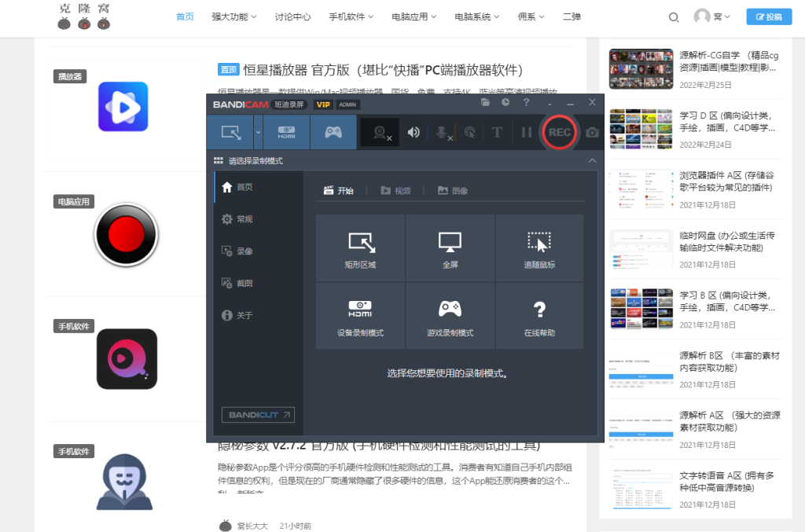805x532 pixels.
Task: Click the text overlay T icon
Action: 497,132
